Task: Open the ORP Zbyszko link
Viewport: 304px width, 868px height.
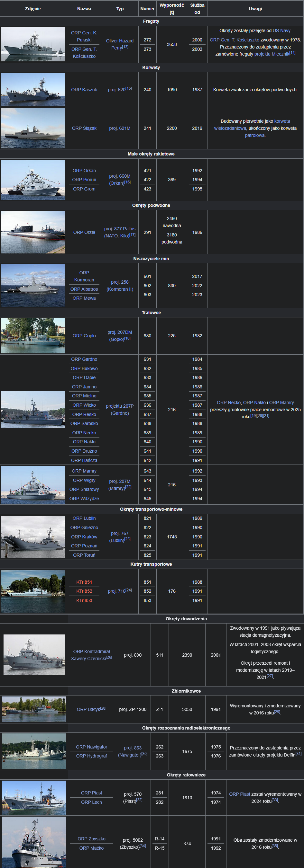Action: click(91, 839)
